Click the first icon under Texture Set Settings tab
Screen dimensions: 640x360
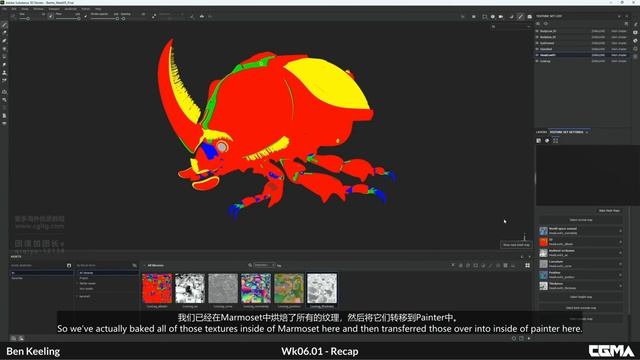pyautogui.click(x=539, y=140)
